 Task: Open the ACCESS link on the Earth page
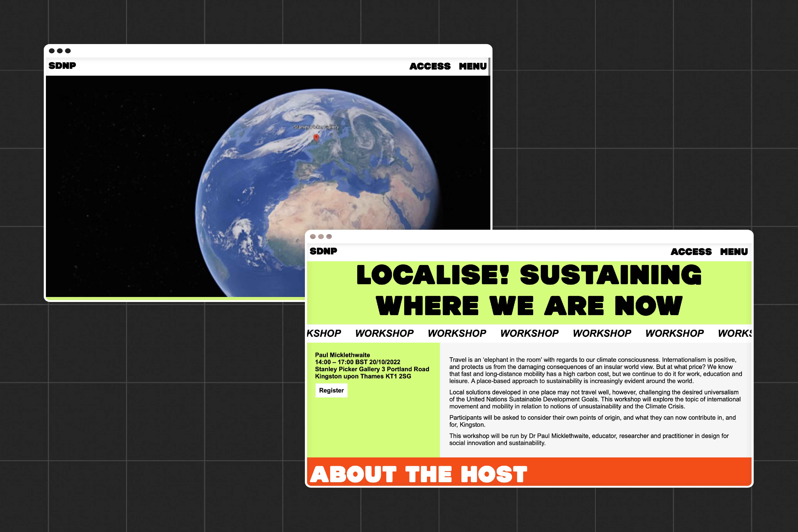[x=430, y=66]
